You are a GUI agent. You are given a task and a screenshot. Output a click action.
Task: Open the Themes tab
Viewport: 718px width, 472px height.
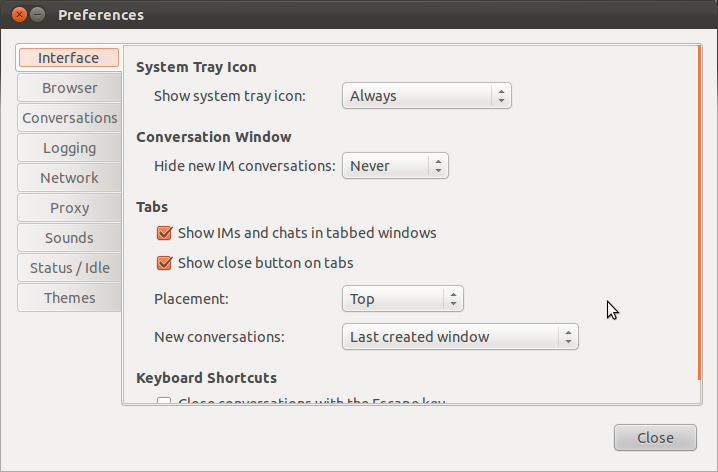tap(69, 298)
